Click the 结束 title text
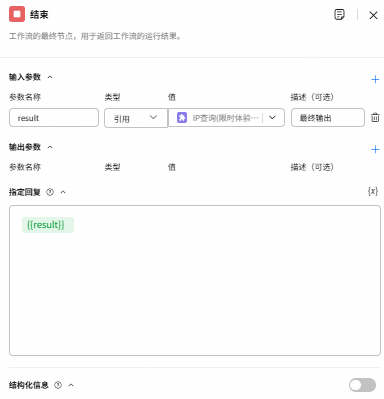Viewport: 384px width, 399px height. (39, 15)
